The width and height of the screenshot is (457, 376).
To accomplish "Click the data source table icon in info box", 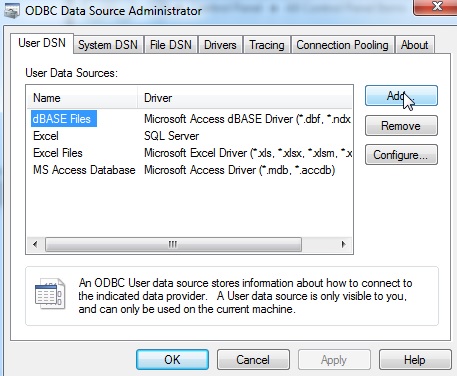I will [50, 294].
